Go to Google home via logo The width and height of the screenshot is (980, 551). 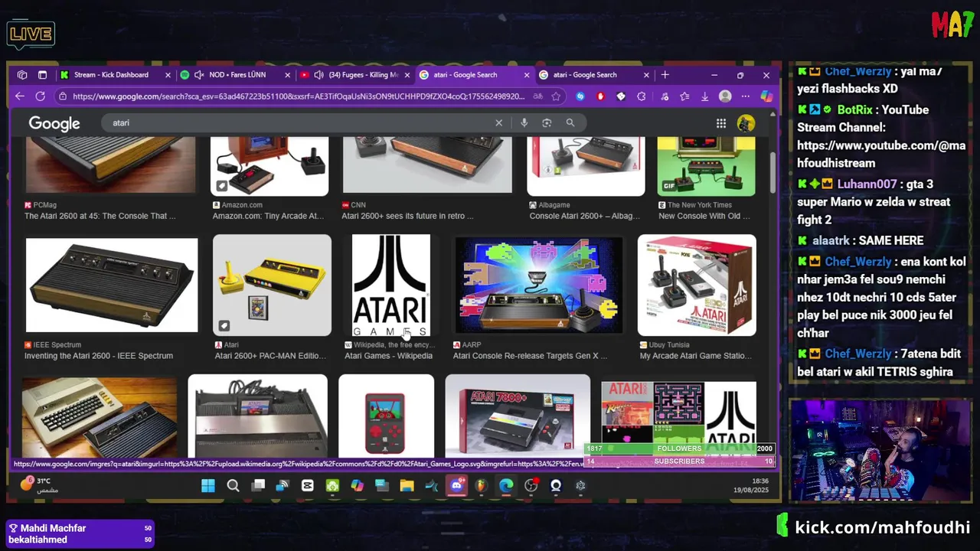coord(54,123)
